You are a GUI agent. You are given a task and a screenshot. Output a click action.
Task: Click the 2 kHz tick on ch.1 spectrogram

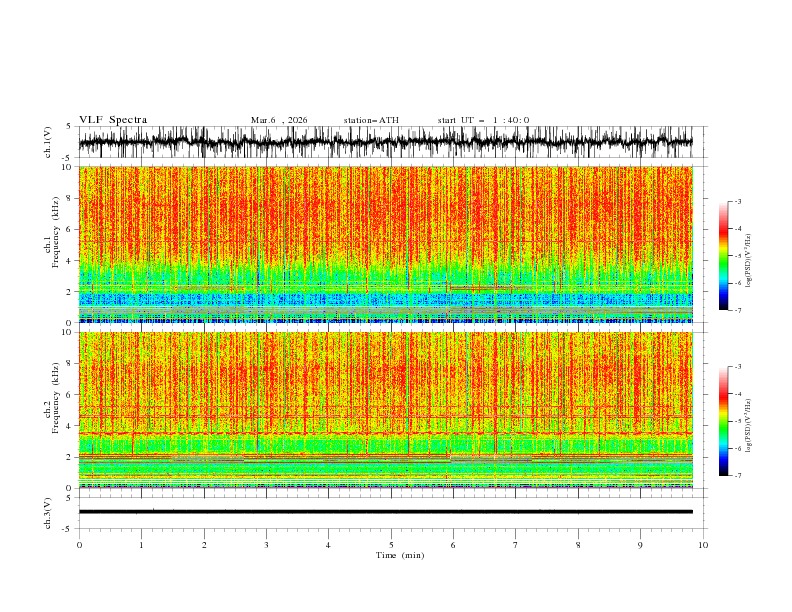click(x=70, y=292)
